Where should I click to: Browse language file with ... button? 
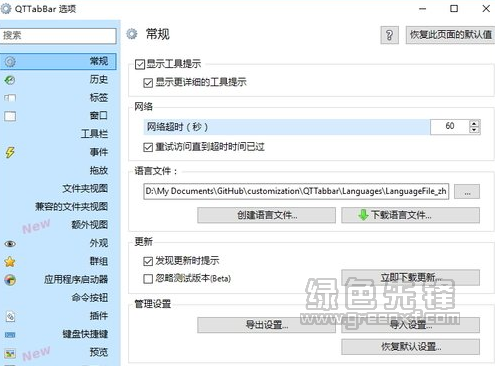(x=467, y=192)
